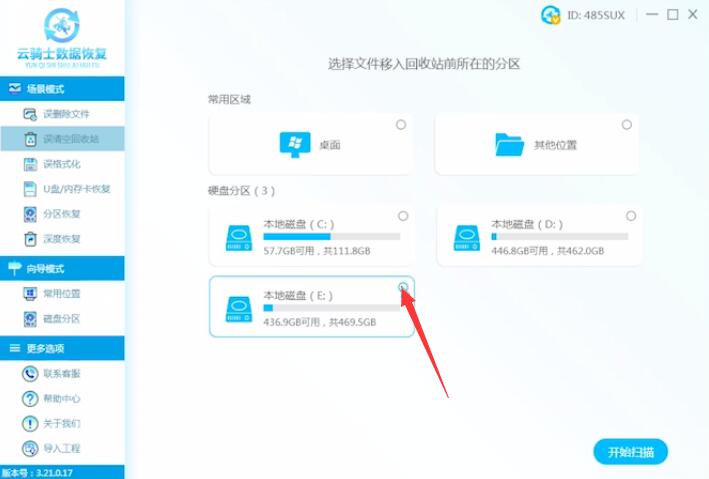Click the Windows desktop monitor icon
709x479 pixels.
tap(295, 145)
